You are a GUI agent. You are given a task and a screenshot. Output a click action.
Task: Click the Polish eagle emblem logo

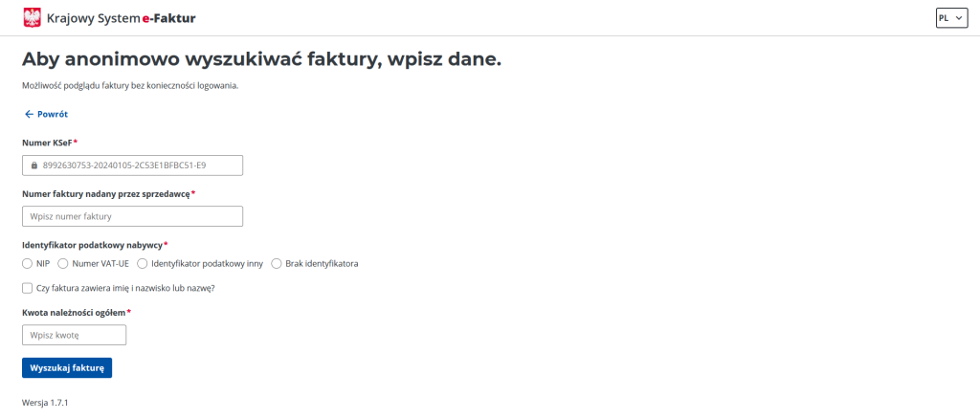(32, 18)
